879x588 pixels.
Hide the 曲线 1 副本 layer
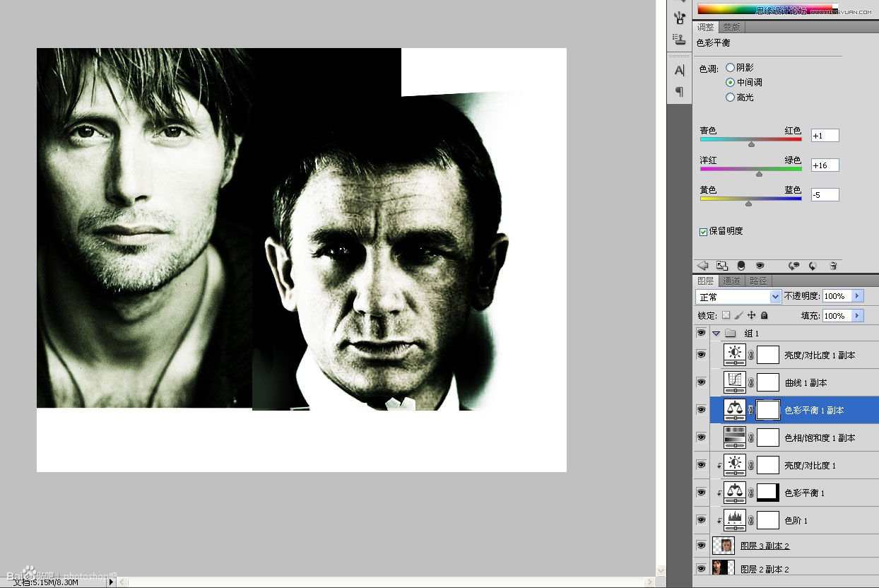click(701, 382)
